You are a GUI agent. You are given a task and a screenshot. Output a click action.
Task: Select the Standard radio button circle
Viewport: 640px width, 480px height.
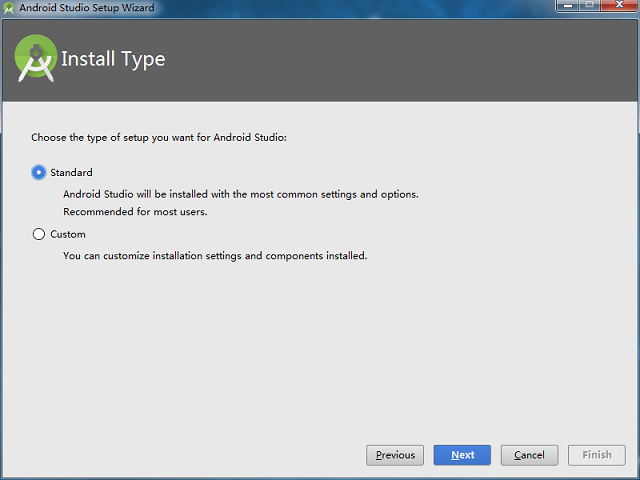tap(39, 172)
